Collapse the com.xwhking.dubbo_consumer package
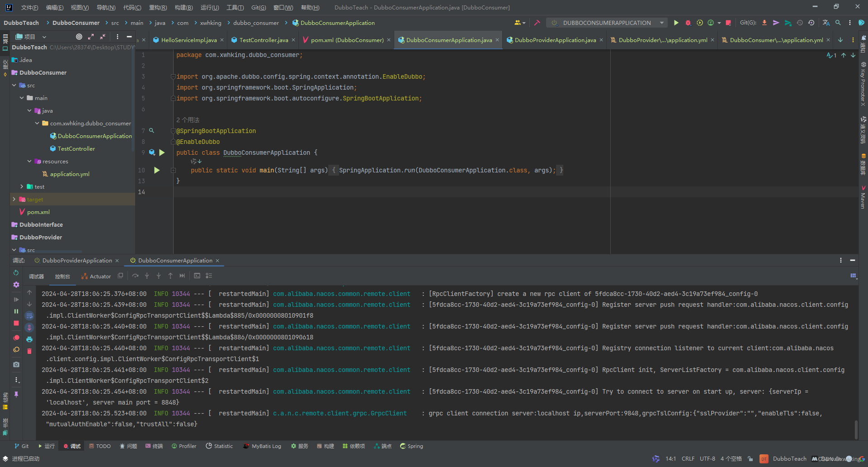 (x=37, y=123)
